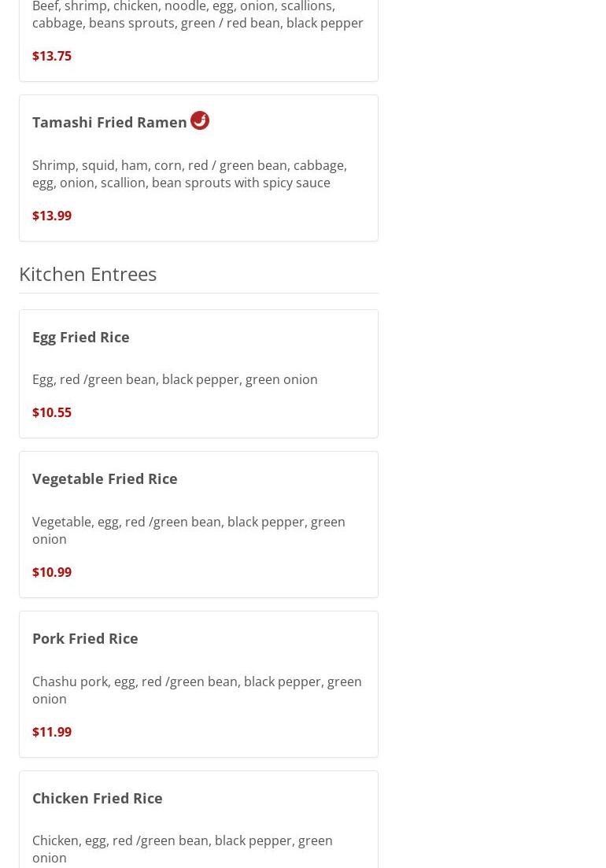Open the Vegetable Fried Rice menu item
The height and width of the screenshot is (868, 606).
pyautogui.click(x=105, y=478)
